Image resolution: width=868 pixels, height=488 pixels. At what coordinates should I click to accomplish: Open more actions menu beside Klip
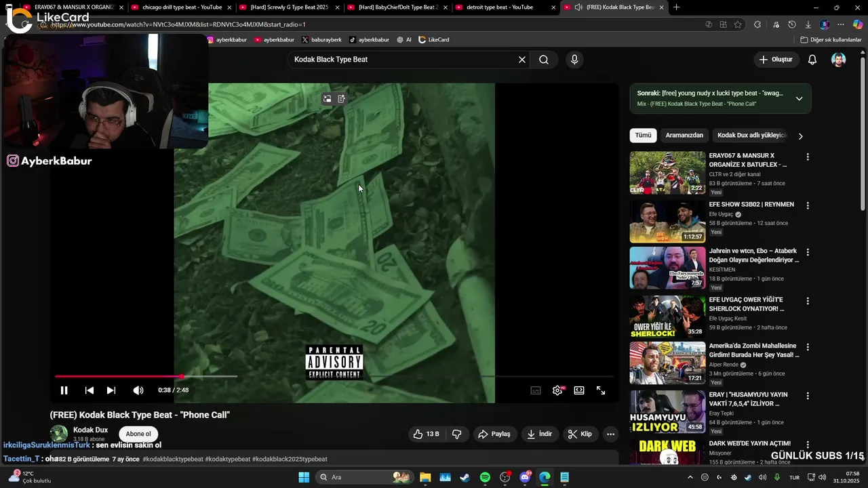pos(610,434)
